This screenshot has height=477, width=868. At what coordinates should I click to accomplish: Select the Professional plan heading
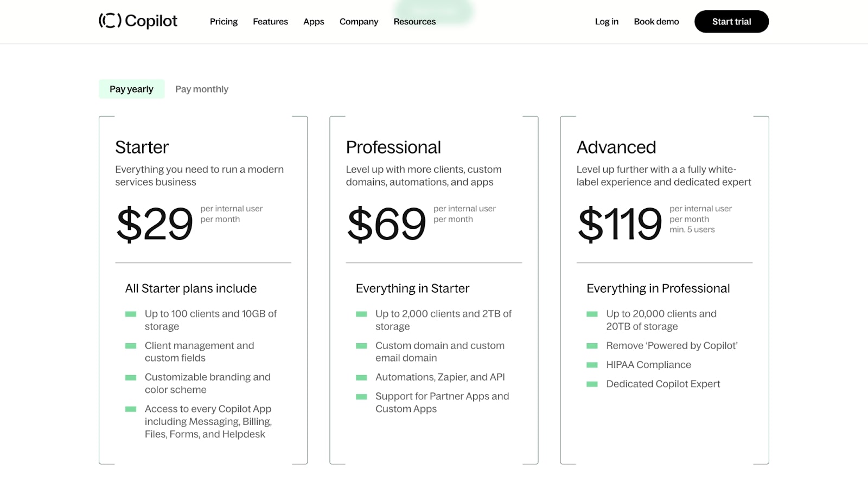pos(393,147)
